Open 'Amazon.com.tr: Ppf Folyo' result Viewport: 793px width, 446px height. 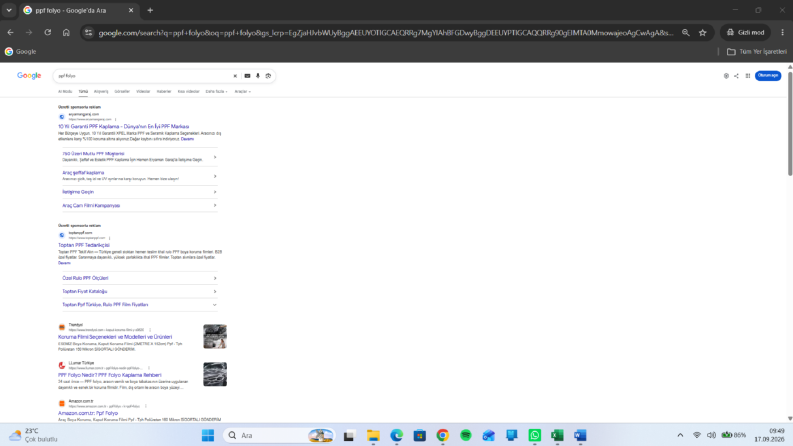pyautogui.click(x=88, y=413)
